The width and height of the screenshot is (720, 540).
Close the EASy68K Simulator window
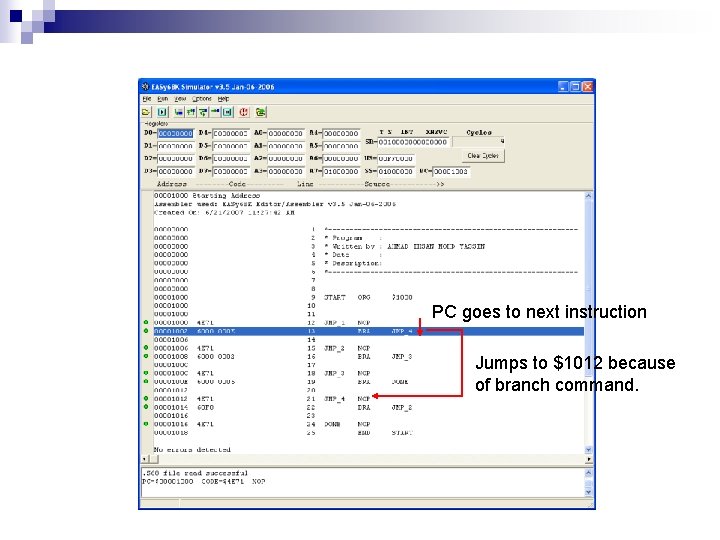coord(587,86)
